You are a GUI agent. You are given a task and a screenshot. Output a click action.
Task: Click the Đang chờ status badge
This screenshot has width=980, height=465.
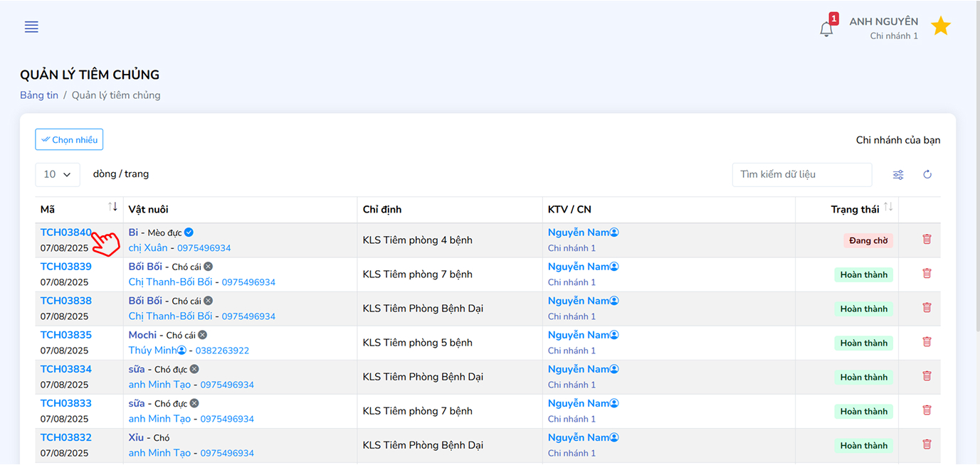(868, 241)
